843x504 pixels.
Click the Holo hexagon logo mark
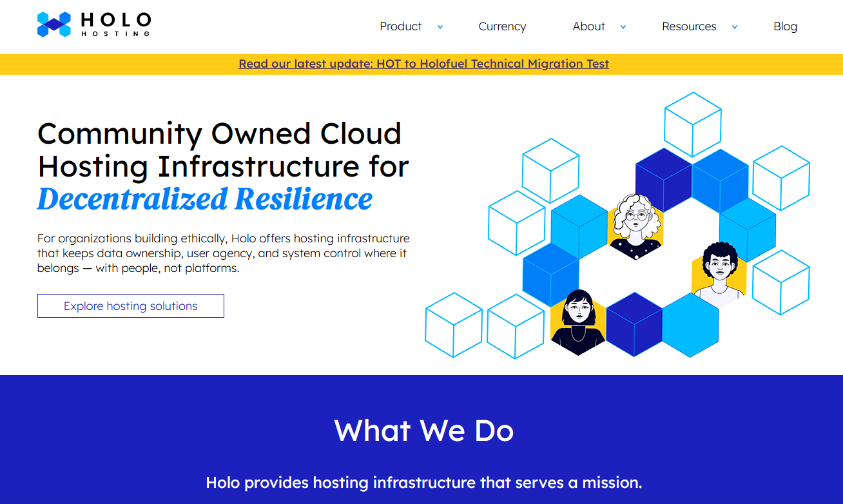pyautogui.click(x=53, y=24)
